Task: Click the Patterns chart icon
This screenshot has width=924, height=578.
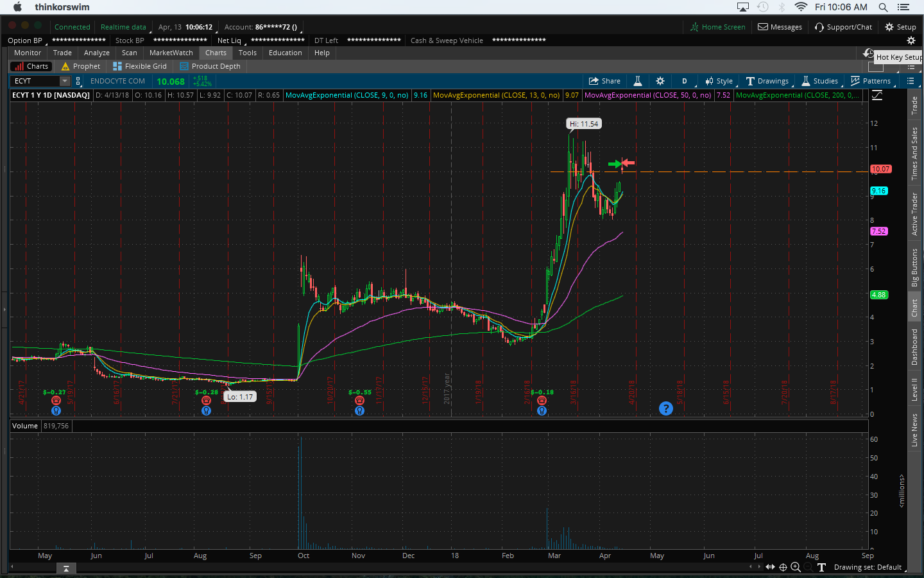Action: pyautogui.click(x=870, y=81)
